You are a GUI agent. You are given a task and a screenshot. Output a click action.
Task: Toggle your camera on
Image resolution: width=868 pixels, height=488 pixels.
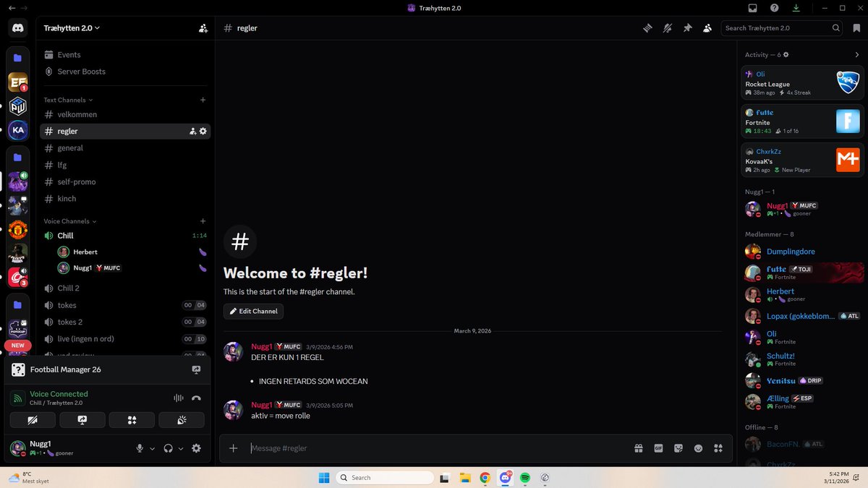(33, 419)
